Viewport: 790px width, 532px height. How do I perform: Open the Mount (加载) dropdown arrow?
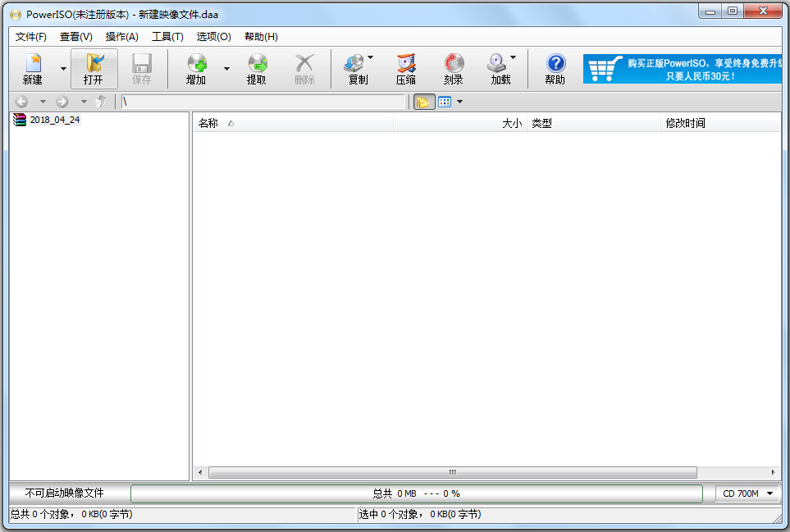tap(514, 57)
